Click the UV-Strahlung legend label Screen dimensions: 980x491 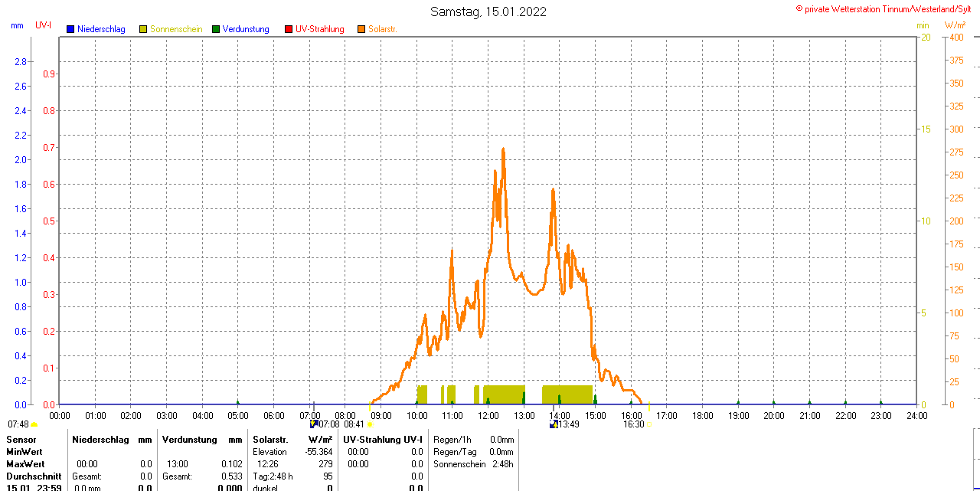(x=320, y=29)
